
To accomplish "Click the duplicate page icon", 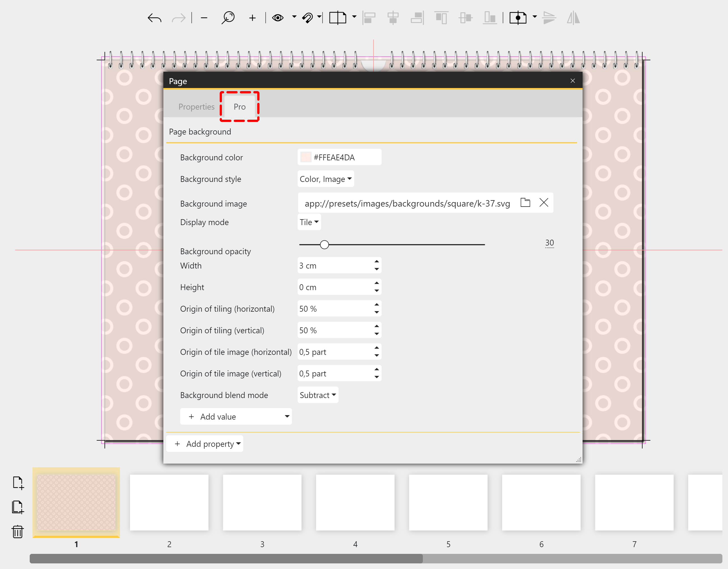I will pyautogui.click(x=18, y=507).
